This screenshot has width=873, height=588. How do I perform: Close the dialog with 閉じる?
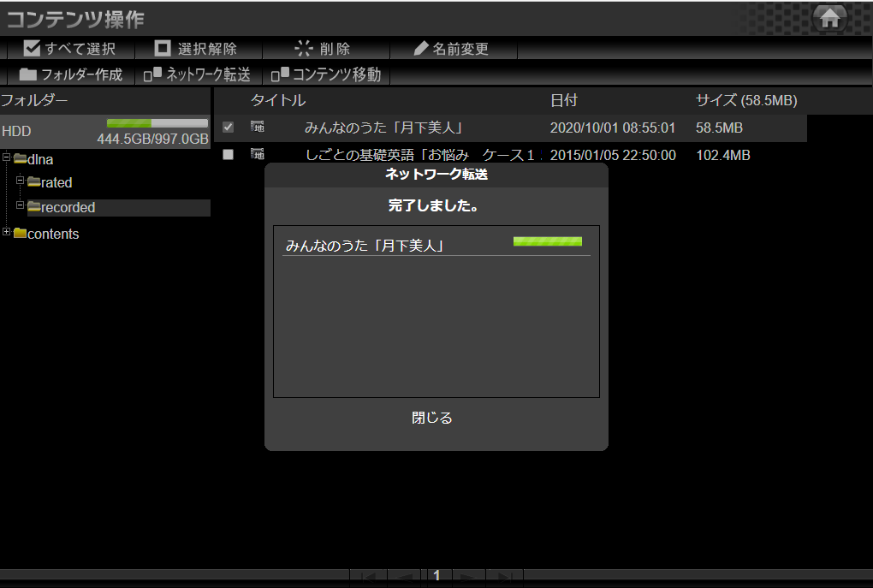(431, 419)
